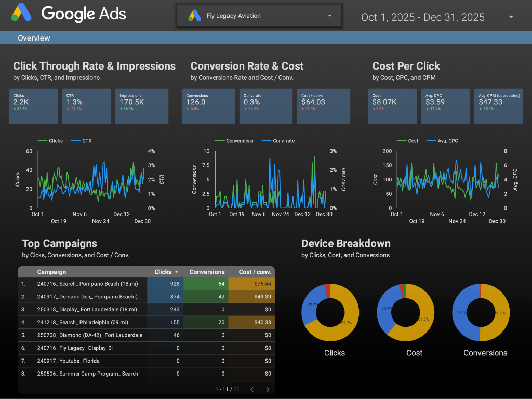
Task: Click the Click Through Rate & Impressions heading
Action: (x=95, y=66)
